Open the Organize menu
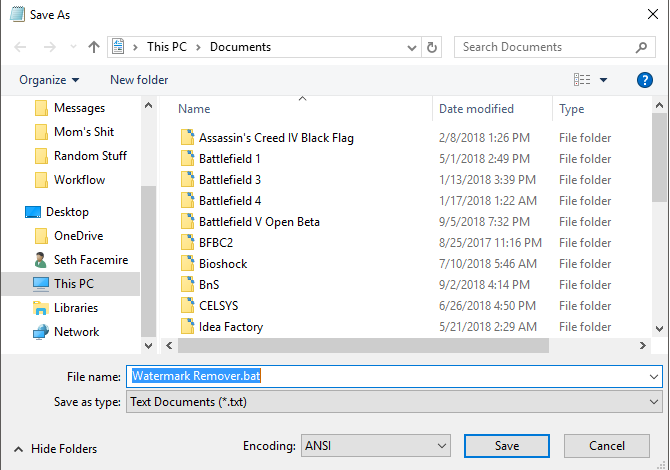 click(49, 80)
